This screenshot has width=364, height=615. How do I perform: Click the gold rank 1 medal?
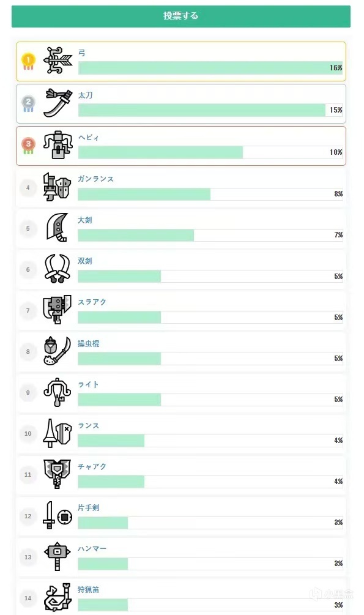click(x=28, y=62)
